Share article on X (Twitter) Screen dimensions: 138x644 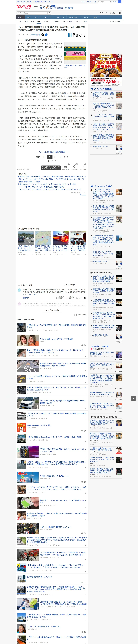pyautogui.click(x=43, y=35)
